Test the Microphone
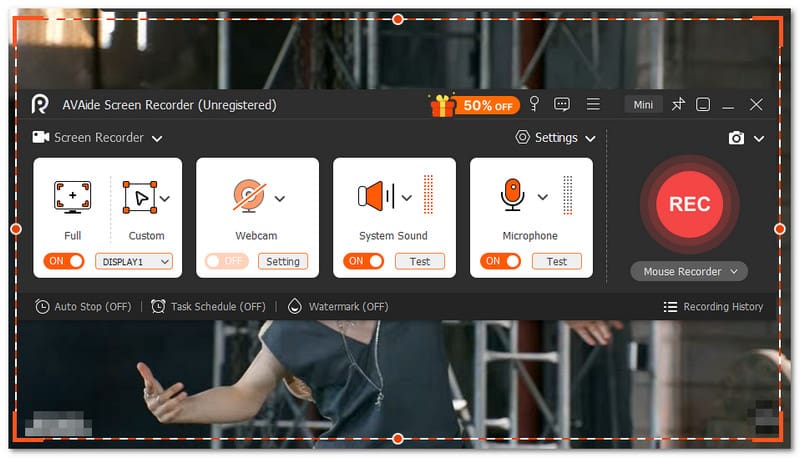The image size is (800, 458). [x=557, y=261]
